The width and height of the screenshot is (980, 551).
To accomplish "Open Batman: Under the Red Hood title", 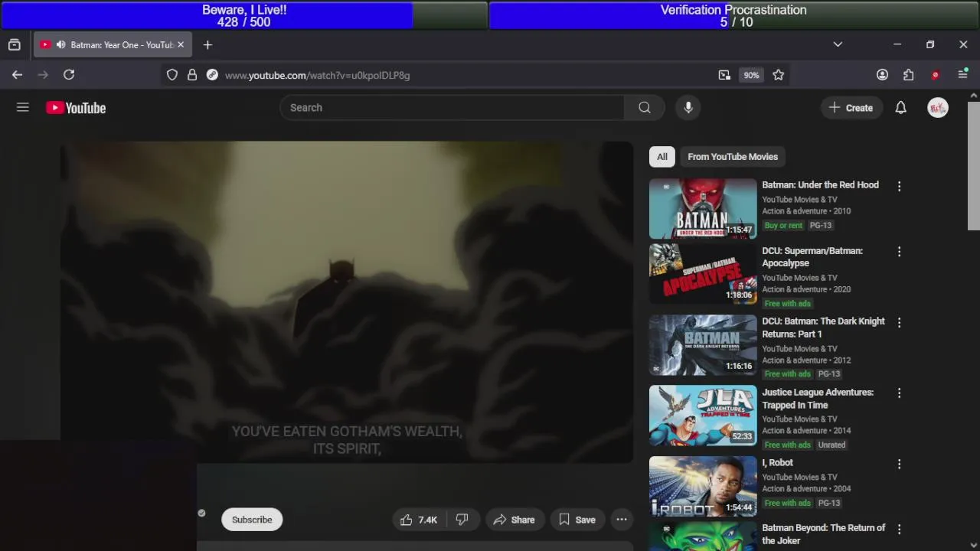I will click(x=820, y=185).
